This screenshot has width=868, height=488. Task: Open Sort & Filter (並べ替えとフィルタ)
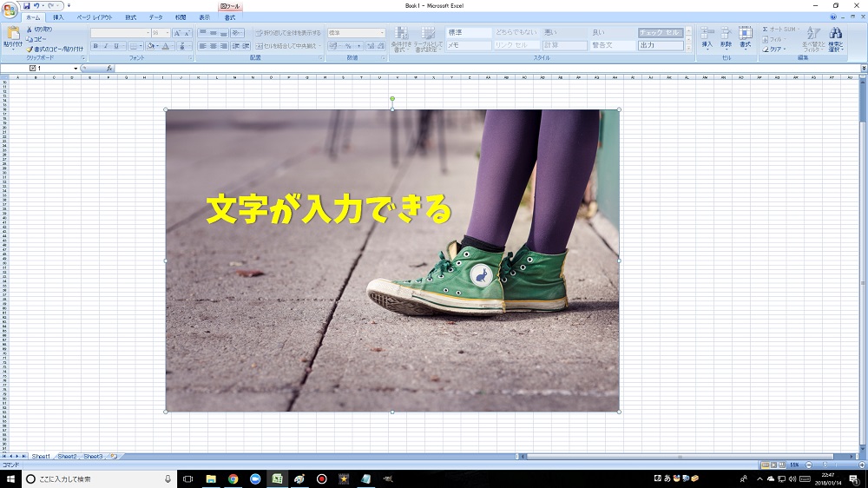coord(813,39)
